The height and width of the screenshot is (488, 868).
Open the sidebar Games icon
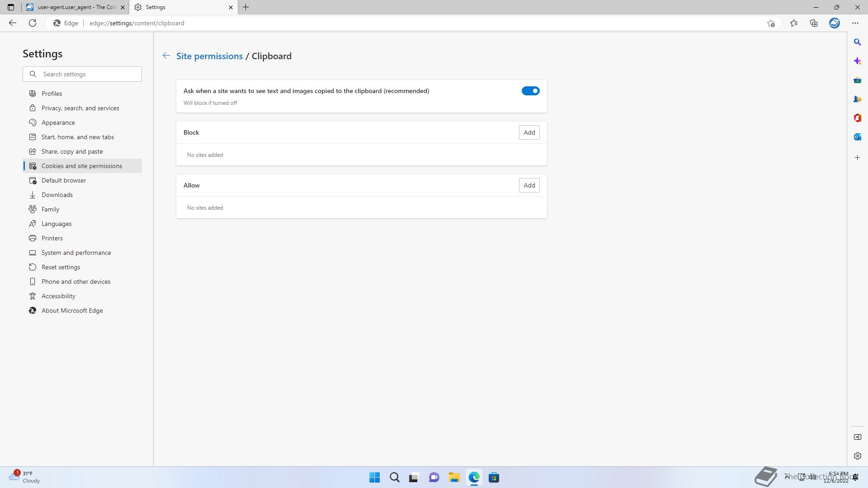click(857, 99)
